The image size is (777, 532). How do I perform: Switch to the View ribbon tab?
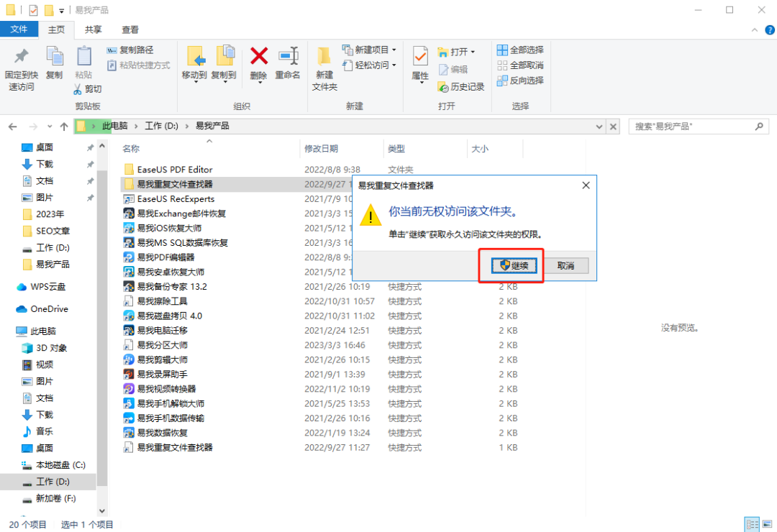point(130,29)
